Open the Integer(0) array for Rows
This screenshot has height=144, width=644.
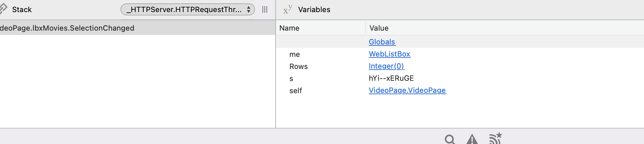pos(386,66)
